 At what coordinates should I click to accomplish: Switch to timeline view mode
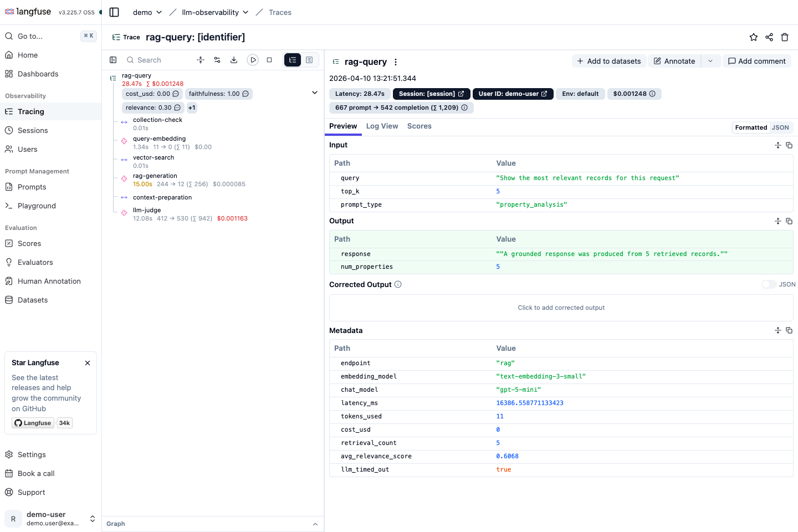[309, 60]
